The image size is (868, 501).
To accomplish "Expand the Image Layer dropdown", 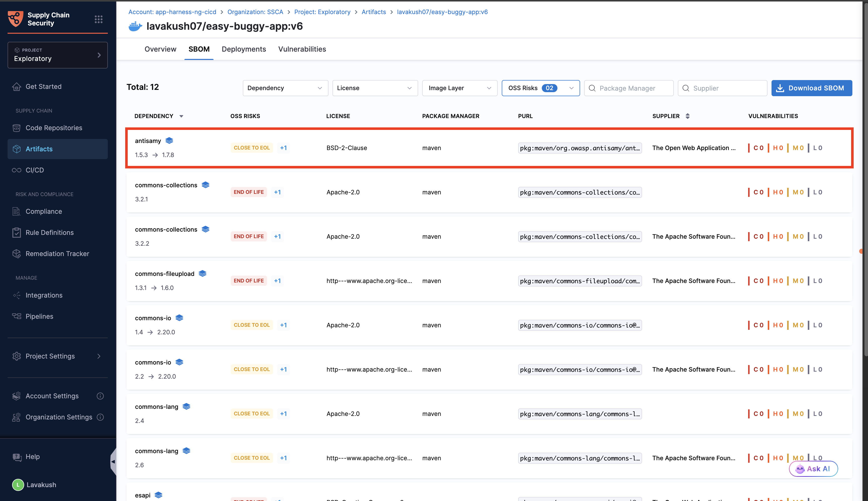I will [x=459, y=88].
